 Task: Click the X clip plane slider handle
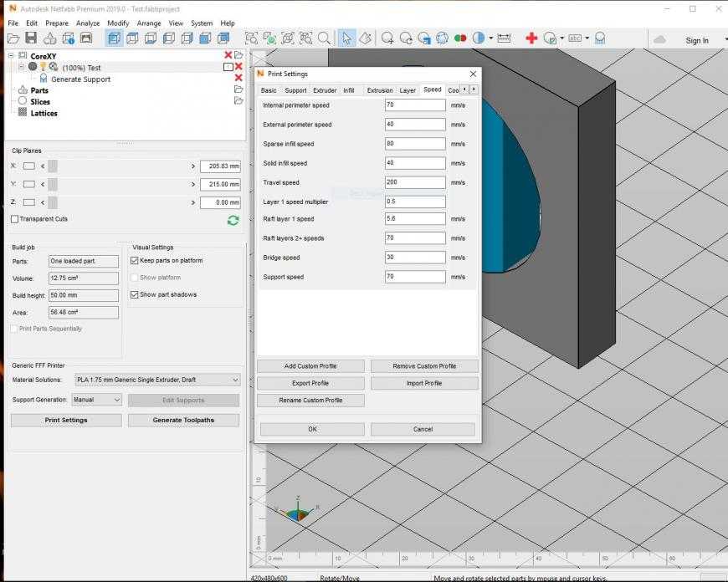coord(53,166)
